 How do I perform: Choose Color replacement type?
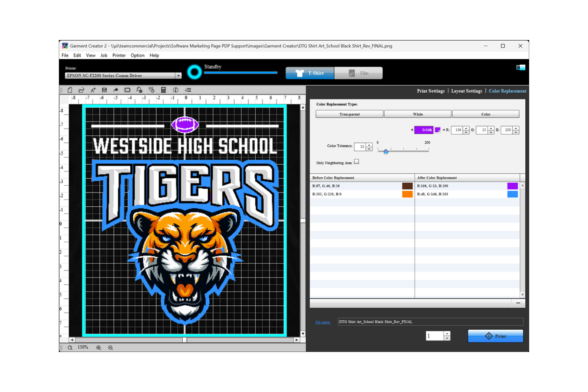coord(486,114)
